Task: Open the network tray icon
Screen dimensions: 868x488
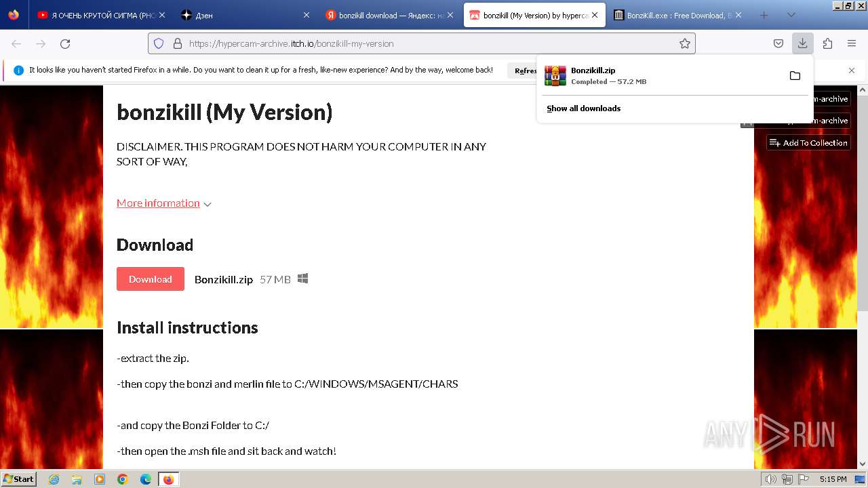Action: tap(787, 479)
